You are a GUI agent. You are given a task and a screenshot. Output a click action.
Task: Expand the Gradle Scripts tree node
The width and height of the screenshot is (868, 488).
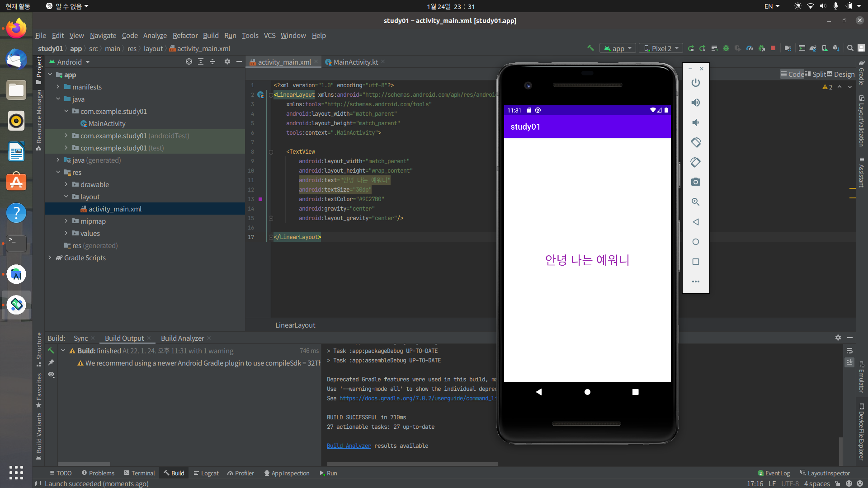tap(50, 258)
